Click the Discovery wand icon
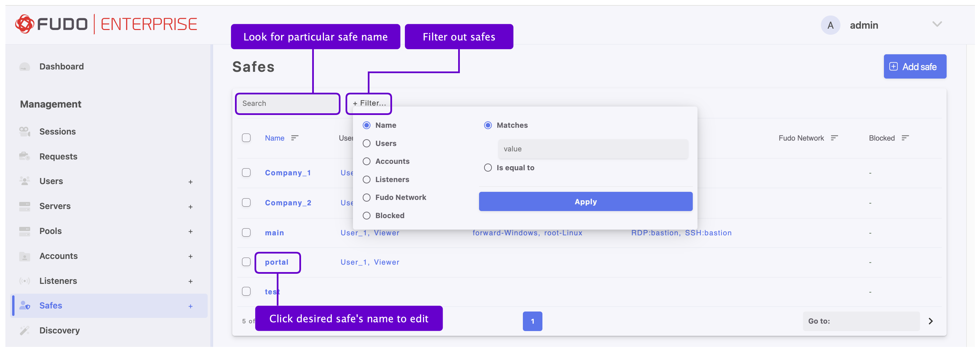The height and width of the screenshot is (355, 980). pos(25,330)
